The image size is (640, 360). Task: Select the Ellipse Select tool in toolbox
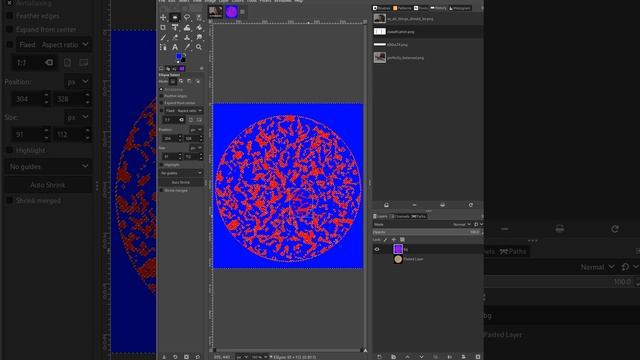point(175,18)
